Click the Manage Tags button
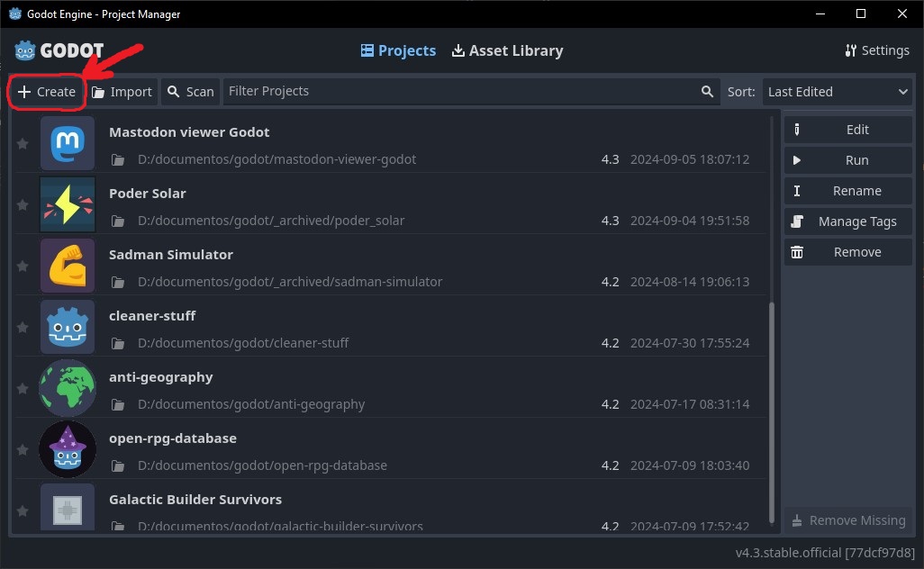This screenshot has height=569, width=924. tap(847, 221)
